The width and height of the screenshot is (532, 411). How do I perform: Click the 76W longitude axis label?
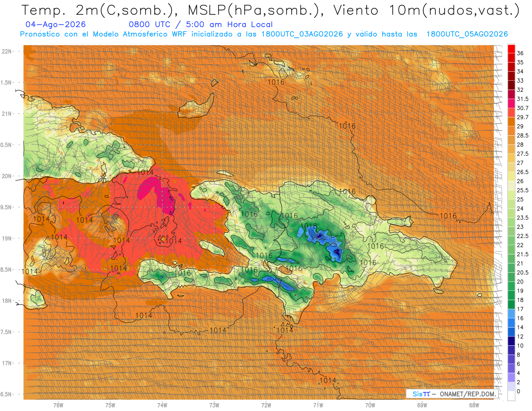coord(58,405)
